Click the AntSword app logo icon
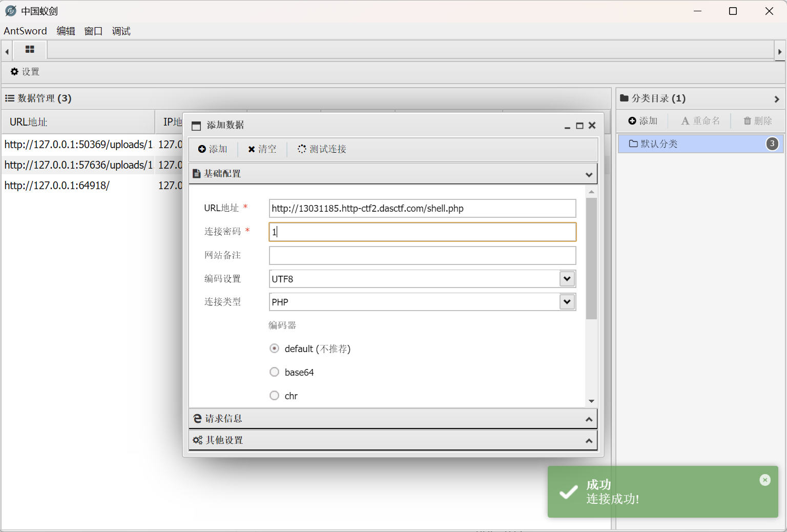787x532 pixels. point(10,11)
